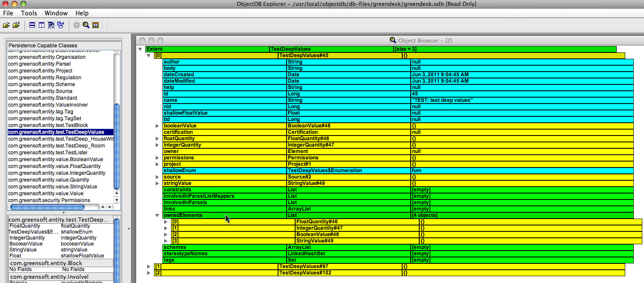Expand the source field
Image resolution: width=644 pixels, height=283 pixels.
point(157,177)
